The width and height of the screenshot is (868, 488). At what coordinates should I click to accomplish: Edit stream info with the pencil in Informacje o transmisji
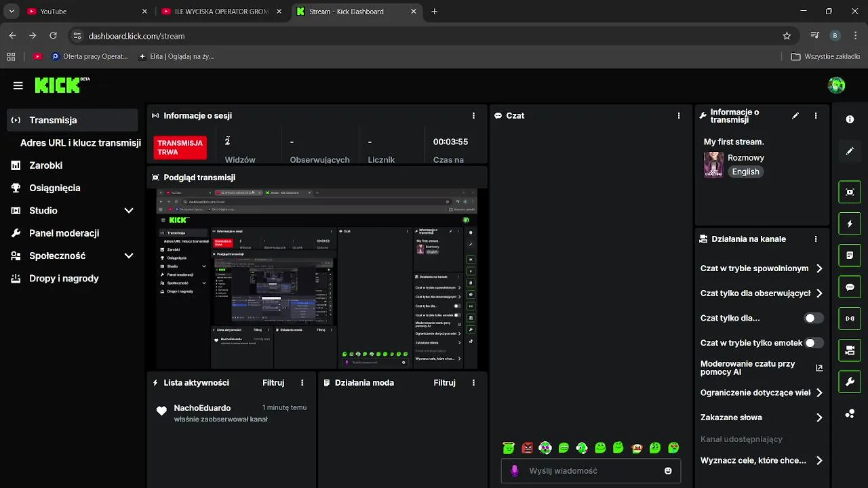[x=795, y=116]
